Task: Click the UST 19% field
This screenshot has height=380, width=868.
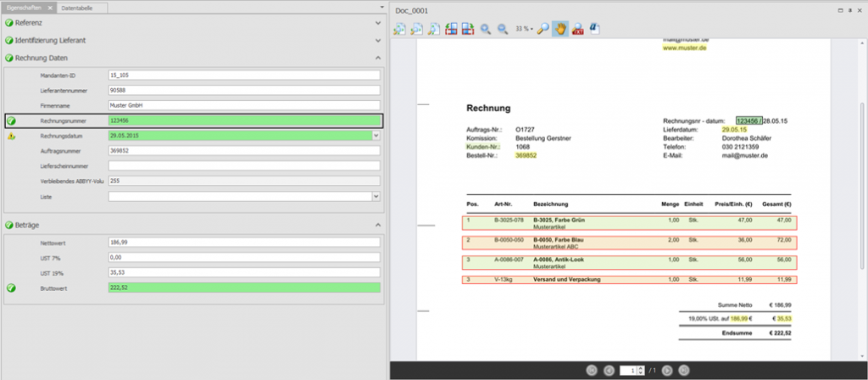Action: pos(244,272)
